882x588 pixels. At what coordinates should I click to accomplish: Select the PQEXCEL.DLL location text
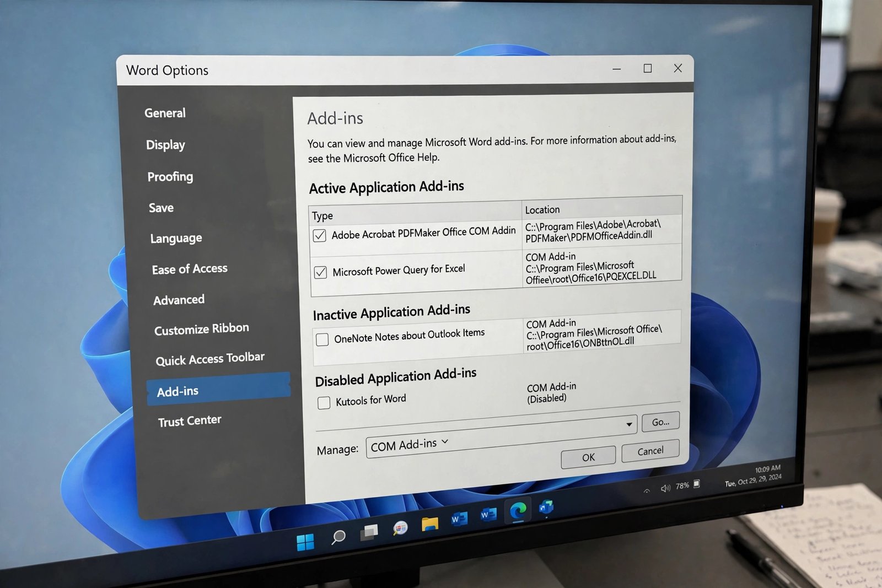(x=591, y=268)
